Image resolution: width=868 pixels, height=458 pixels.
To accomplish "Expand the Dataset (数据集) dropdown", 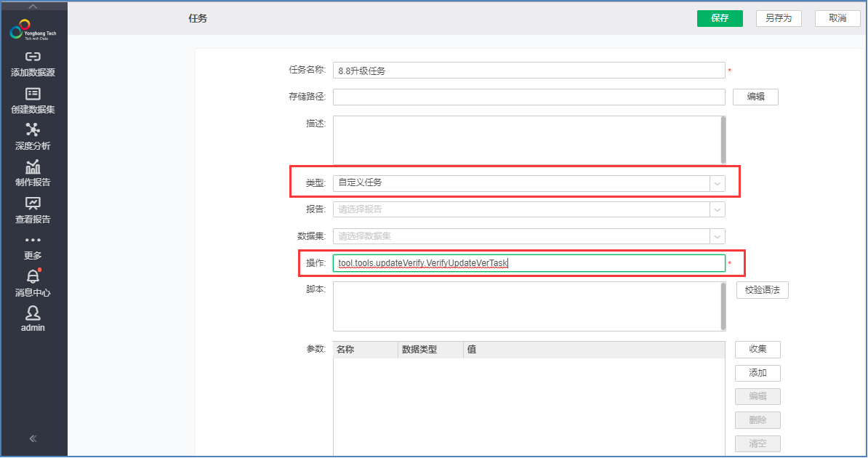I will pos(718,236).
